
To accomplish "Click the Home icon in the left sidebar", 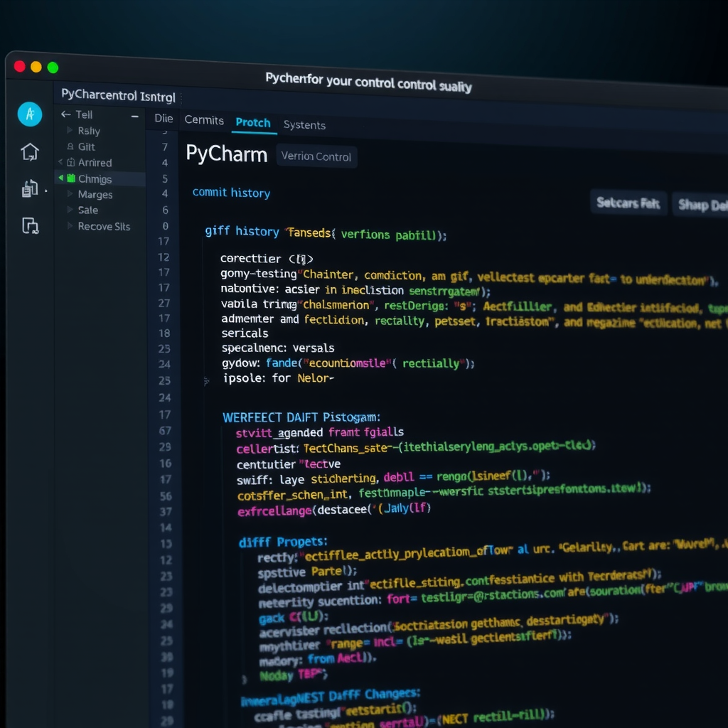I will pos(29,151).
